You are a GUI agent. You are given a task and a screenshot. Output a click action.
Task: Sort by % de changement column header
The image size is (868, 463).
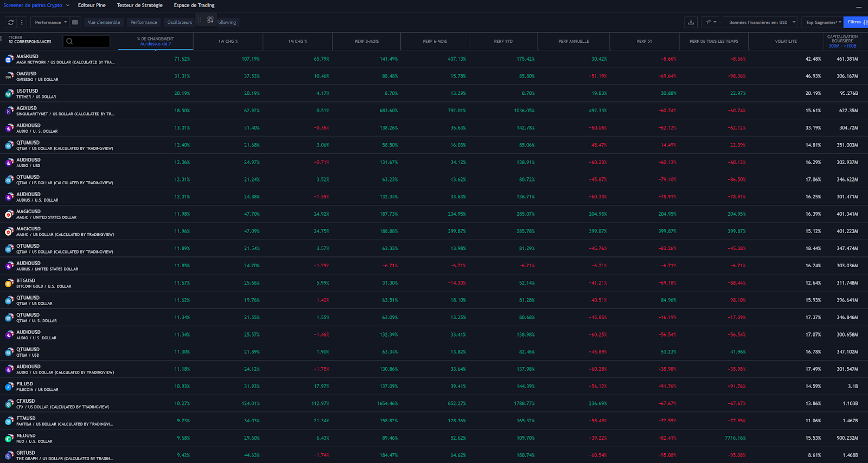(x=156, y=41)
